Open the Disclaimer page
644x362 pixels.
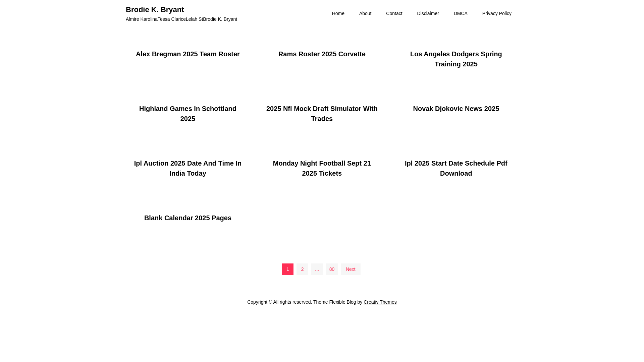[428, 13]
